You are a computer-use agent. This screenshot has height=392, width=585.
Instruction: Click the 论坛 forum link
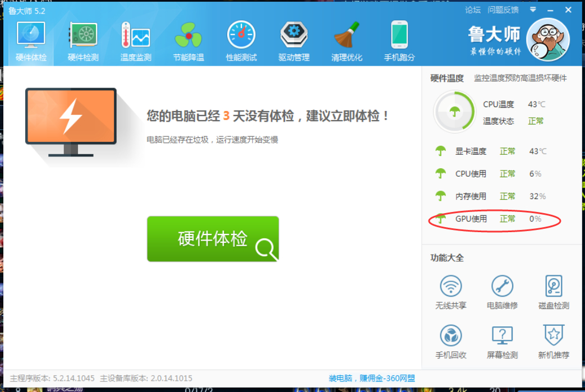(x=473, y=10)
